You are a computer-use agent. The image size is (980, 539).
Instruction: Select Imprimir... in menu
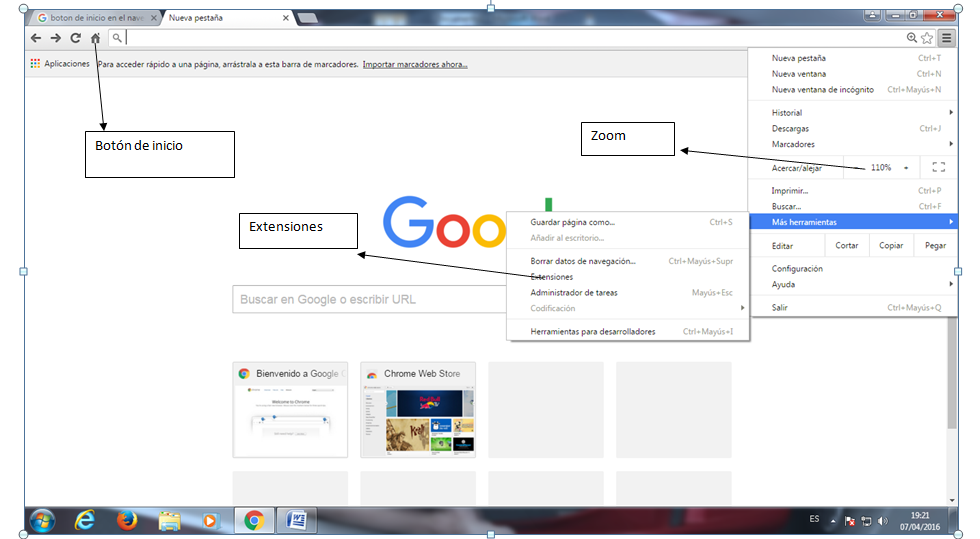click(x=854, y=191)
